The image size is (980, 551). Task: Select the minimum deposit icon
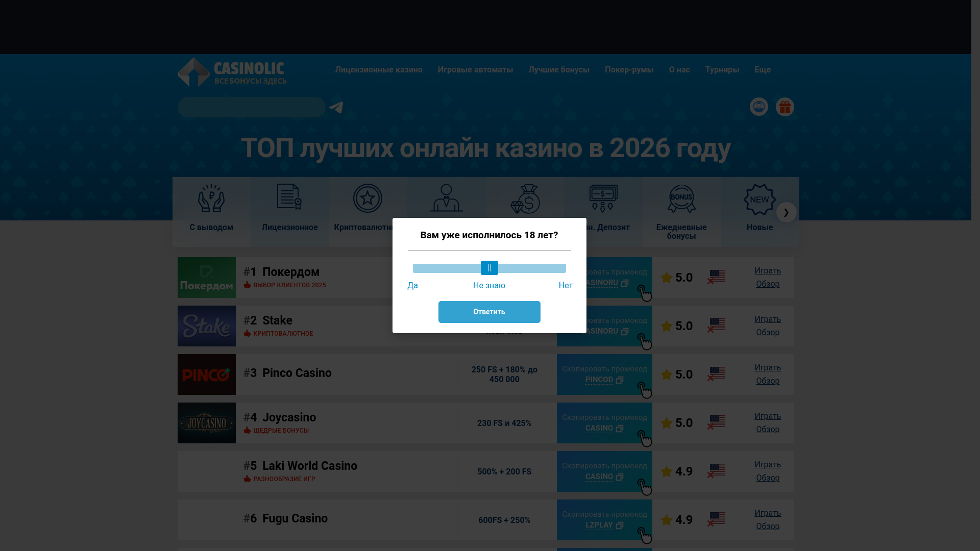603,198
